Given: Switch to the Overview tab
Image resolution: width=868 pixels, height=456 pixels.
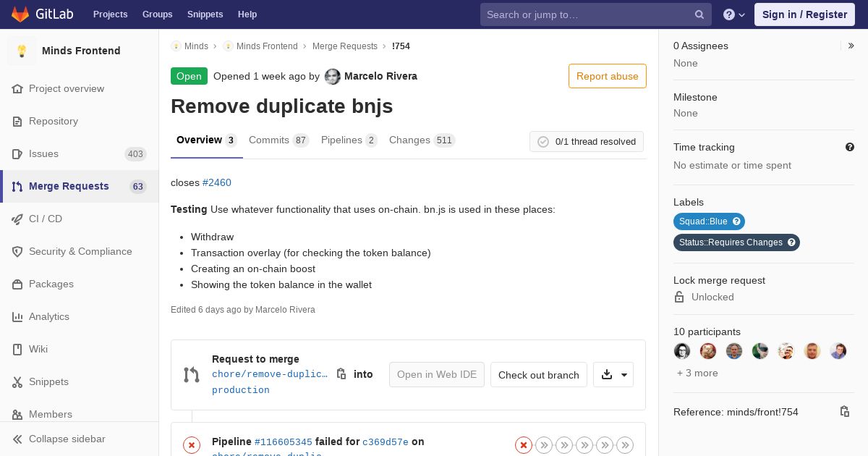Looking at the screenshot, I should (207, 140).
